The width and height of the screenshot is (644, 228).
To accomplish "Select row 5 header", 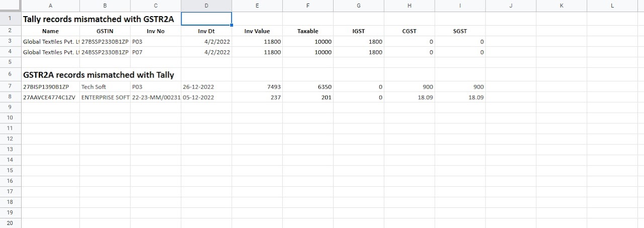I will pos(11,62).
